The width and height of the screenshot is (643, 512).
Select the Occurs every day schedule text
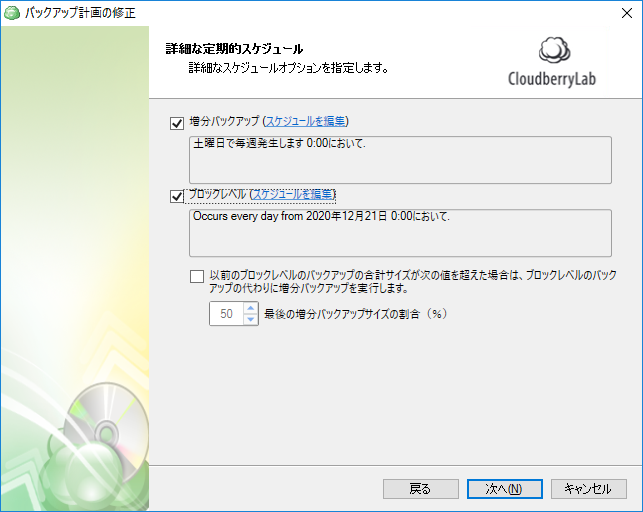pyautogui.click(x=321, y=216)
